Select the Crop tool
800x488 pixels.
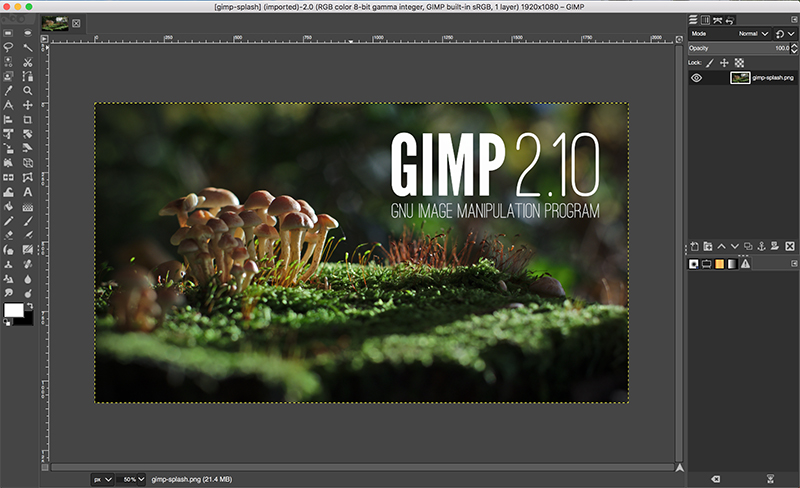(x=28, y=119)
